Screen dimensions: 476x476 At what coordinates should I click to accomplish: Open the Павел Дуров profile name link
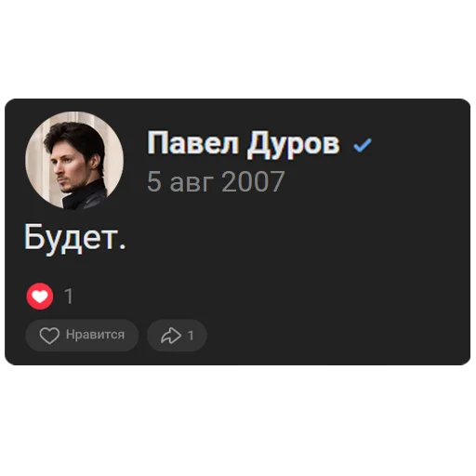[244, 144]
